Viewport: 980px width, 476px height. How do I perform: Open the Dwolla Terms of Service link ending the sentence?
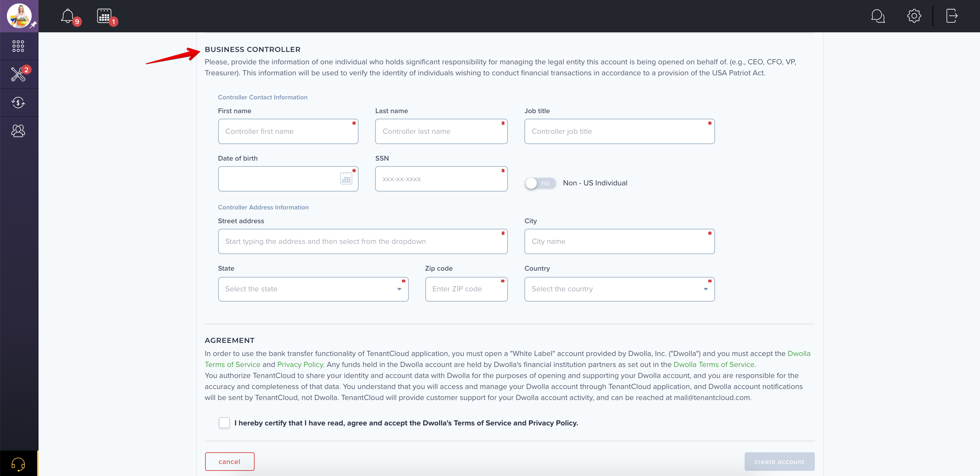[x=714, y=364]
